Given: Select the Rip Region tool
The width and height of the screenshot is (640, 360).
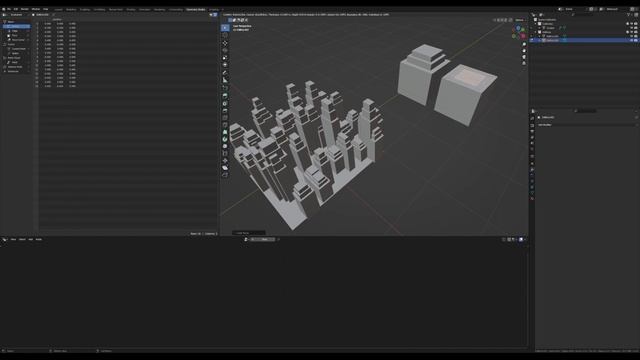Looking at the screenshot, I should click(225, 175).
